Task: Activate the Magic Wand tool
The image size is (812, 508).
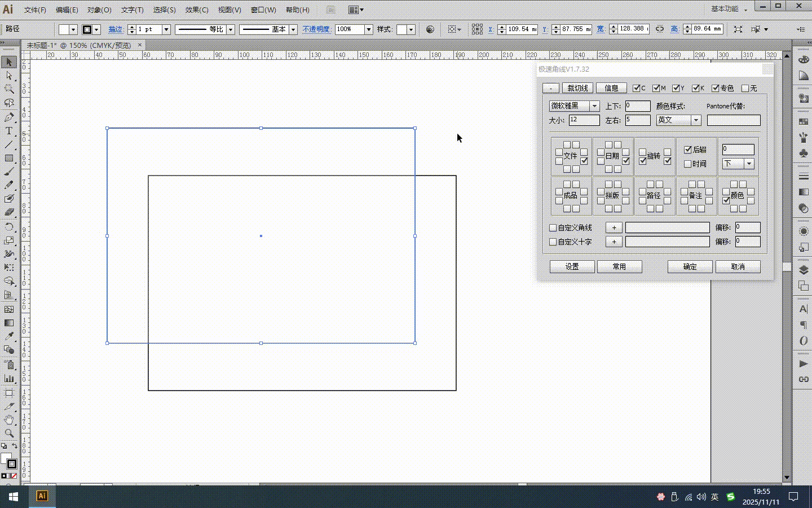Action: coord(9,89)
